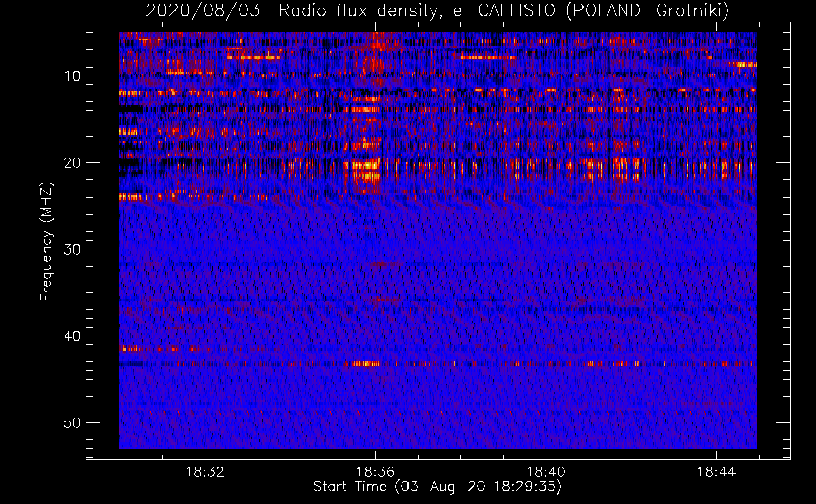Click the 20 frequency tick label
The image size is (816, 504).
(x=73, y=163)
